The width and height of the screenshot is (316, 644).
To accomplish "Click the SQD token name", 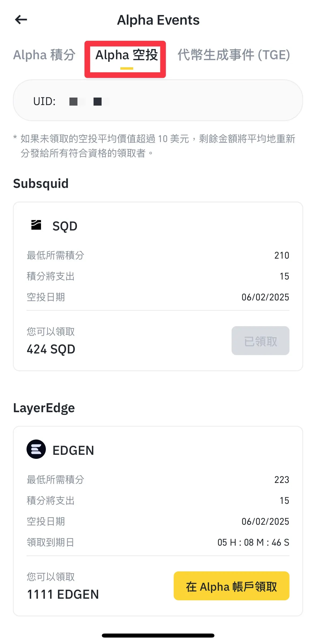I will [x=65, y=226].
